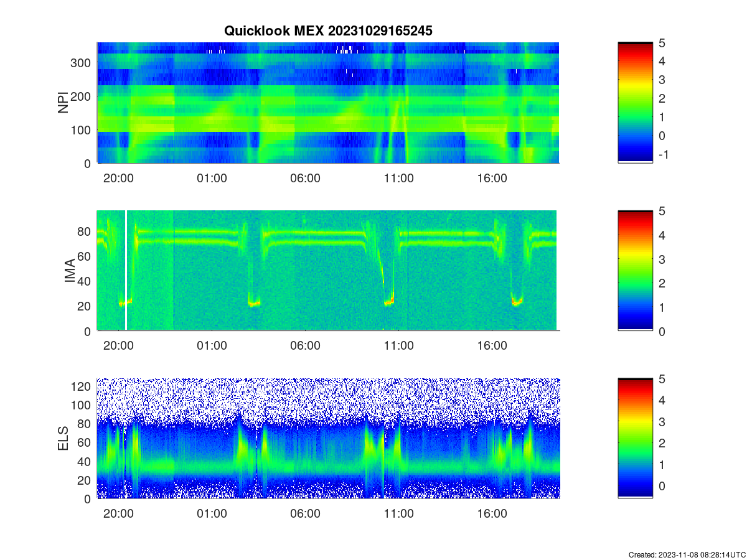
Task: Click the "60" y-axis tick of IMA panel
Action: click(x=85, y=256)
